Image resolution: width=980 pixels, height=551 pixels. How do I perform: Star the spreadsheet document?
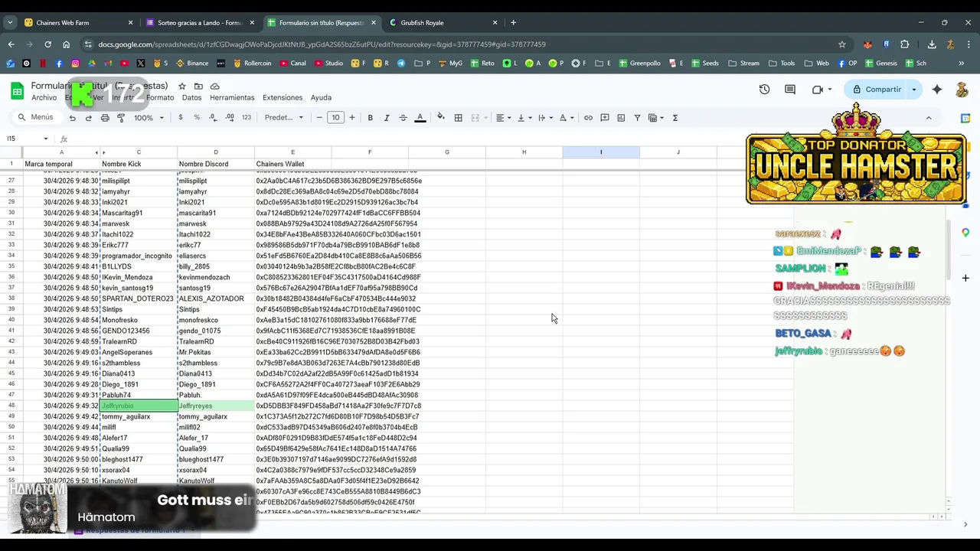coord(182,86)
